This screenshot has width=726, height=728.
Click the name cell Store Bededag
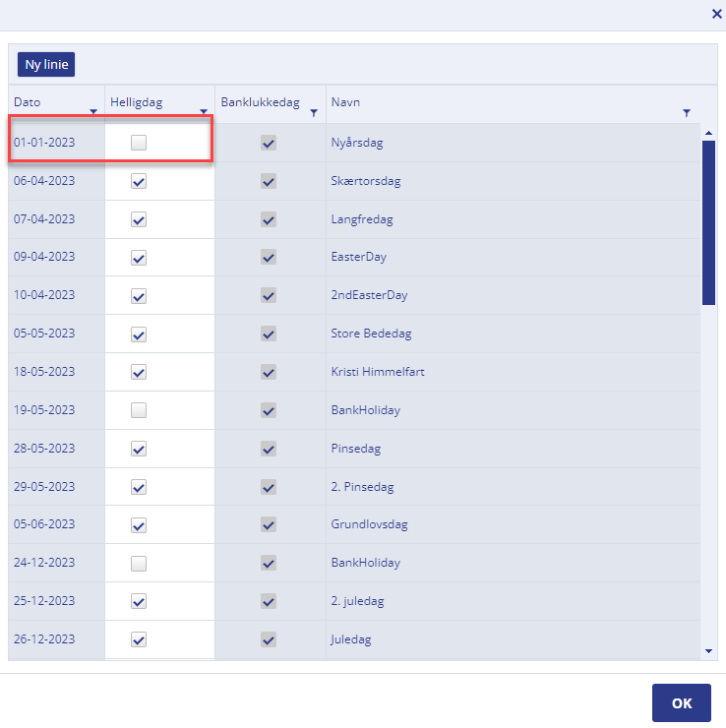513,334
